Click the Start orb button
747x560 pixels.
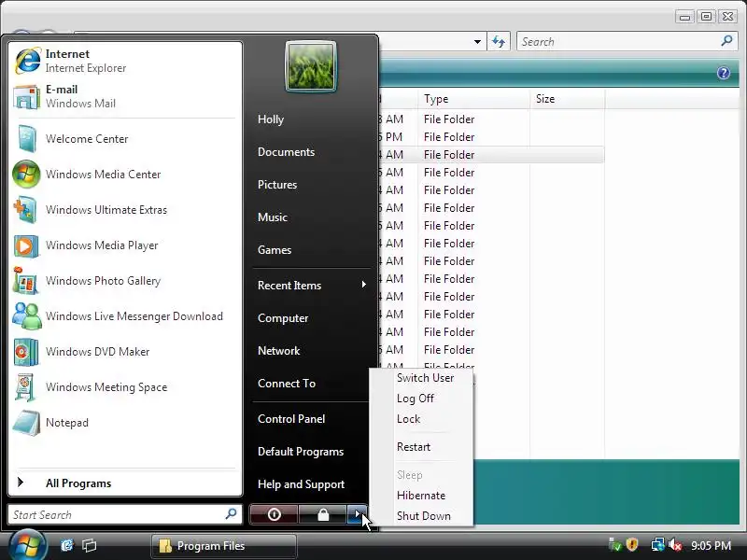pyautogui.click(x=27, y=546)
